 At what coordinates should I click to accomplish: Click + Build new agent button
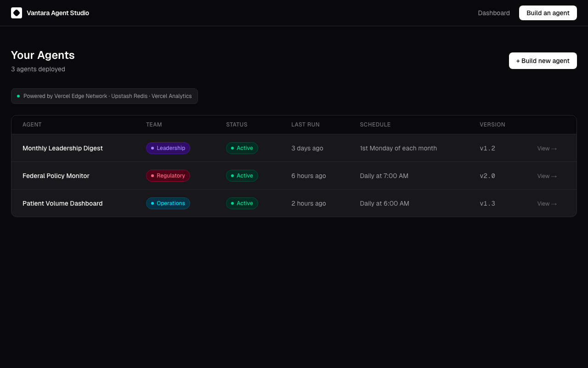tap(543, 61)
